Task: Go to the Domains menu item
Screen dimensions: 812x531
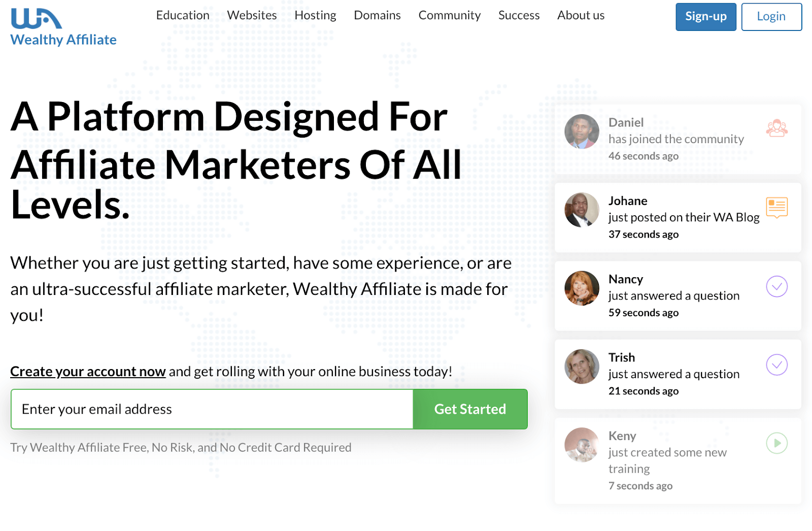Action: pyautogui.click(x=377, y=15)
